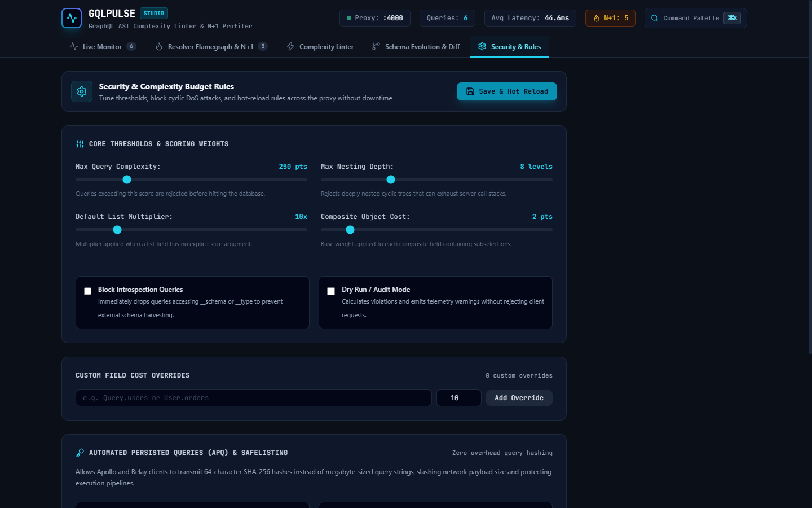
Task: Click the Max Nesting Depth slider
Action: coord(436,179)
